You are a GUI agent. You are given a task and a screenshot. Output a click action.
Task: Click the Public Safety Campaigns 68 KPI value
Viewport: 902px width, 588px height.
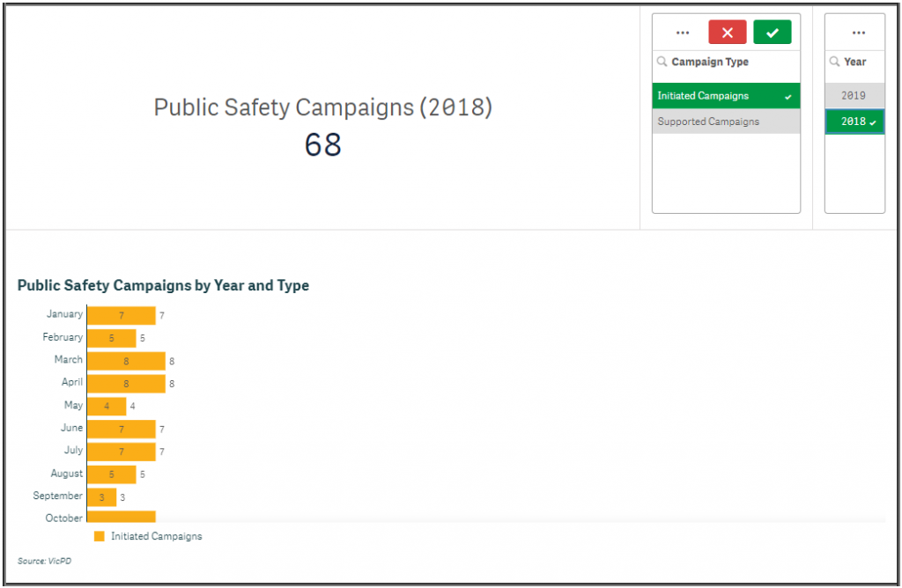(323, 145)
